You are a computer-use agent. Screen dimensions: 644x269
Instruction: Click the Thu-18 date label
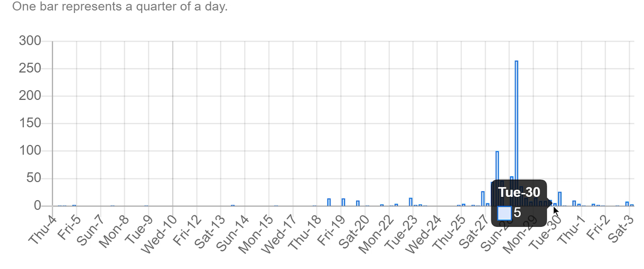(x=305, y=233)
